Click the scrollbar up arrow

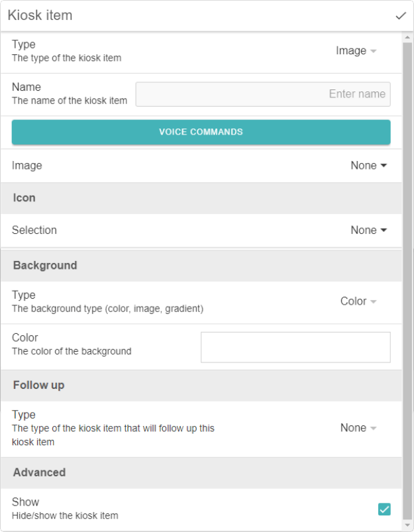pyautogui.click(x=407, y=37)
